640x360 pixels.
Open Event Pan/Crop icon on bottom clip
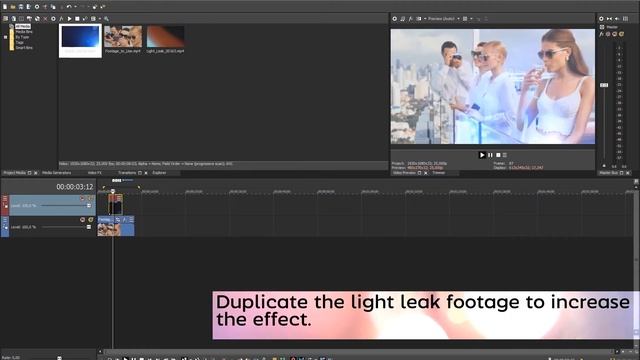(x=118, y=220)
